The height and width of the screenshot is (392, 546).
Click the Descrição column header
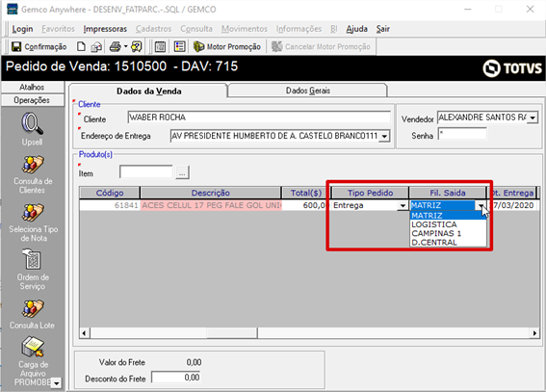click(x=210, y=193)
